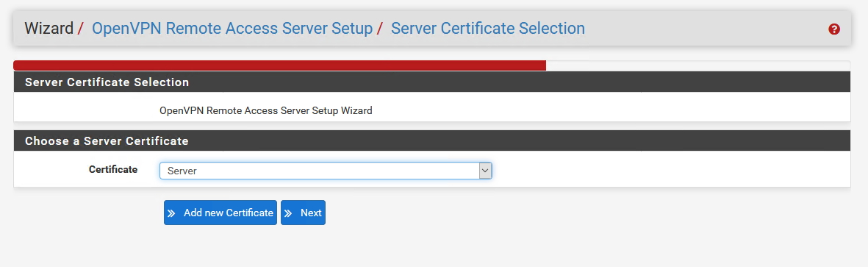Screen dimensions: 868x267
Task: Click OpenVPN Remote Access Server Setup Wizard text
Action: click(x=266, y=110)
